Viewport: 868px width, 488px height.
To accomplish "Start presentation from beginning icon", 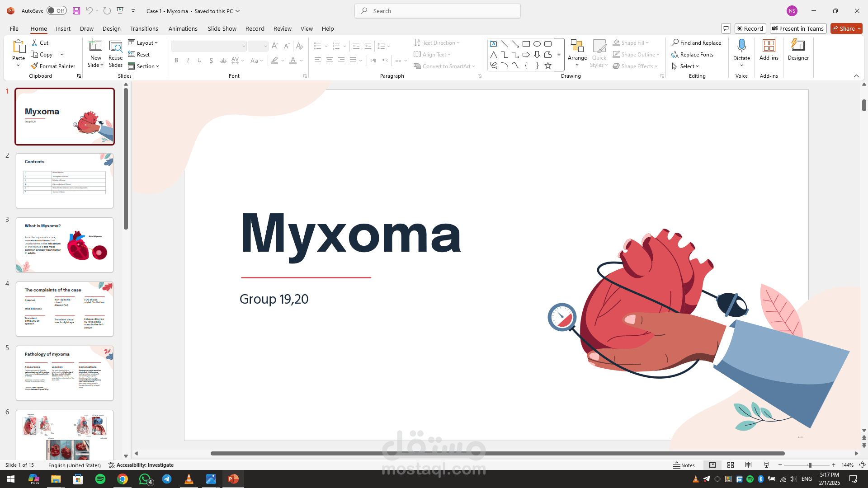I will pyautogui.click(x=120, y=11).
